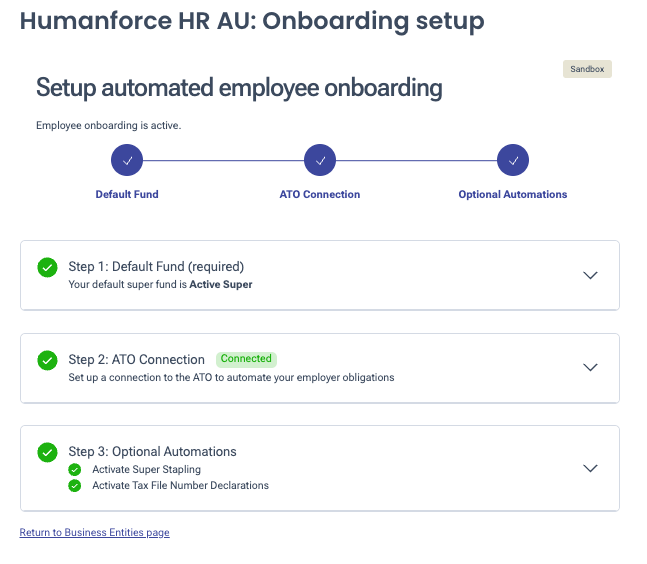
Task: Click green check icon beside Step 1
Action: (x=47, y=267)
